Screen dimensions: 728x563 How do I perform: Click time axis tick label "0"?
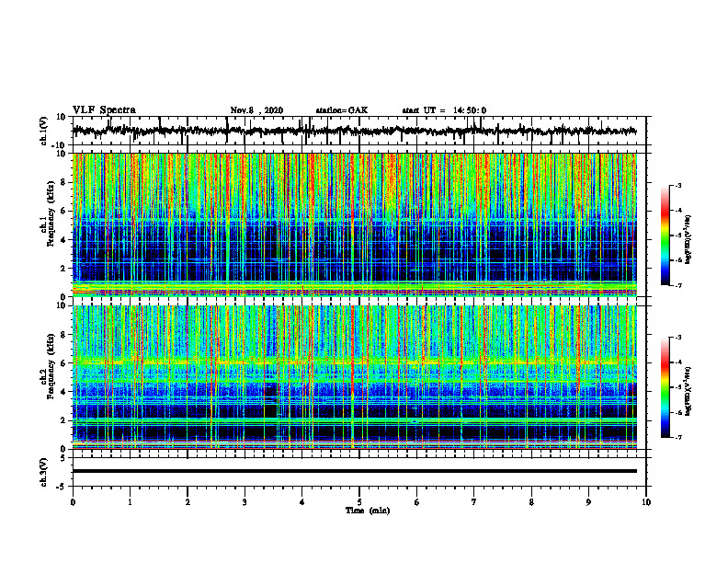pyautogui.click(x=73, y=502)
